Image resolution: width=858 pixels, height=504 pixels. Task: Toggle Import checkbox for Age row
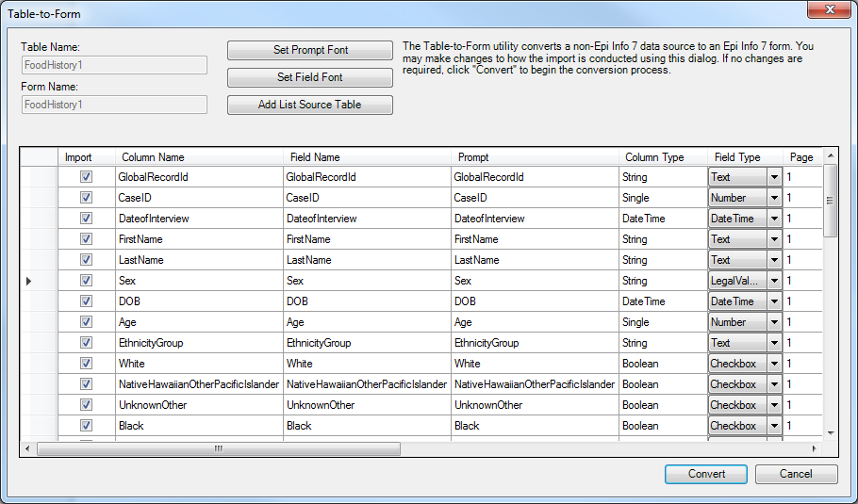pyautogui.click(x=86, y=322)
